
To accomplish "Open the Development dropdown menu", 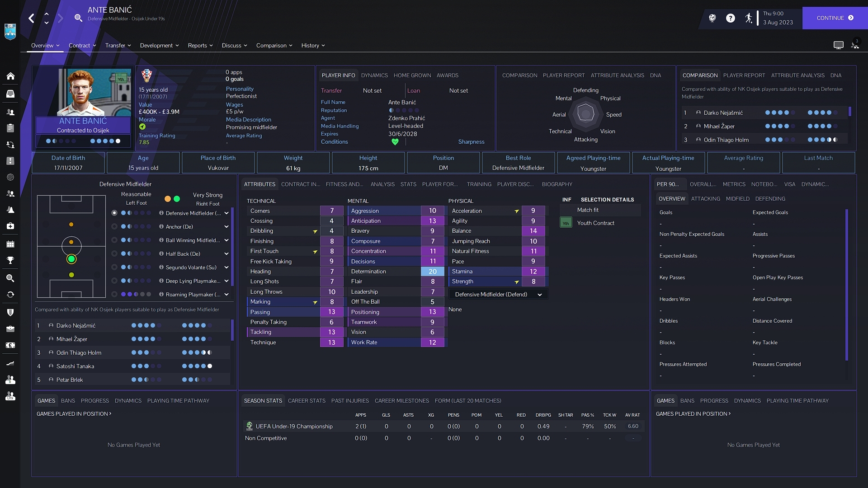I will (160, 46).
